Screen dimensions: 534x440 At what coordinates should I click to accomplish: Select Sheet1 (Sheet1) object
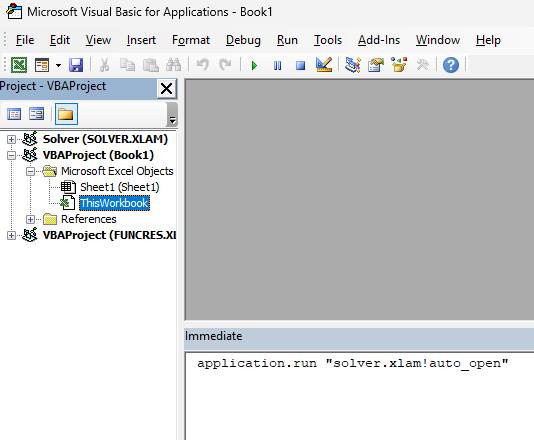point(120,187)
